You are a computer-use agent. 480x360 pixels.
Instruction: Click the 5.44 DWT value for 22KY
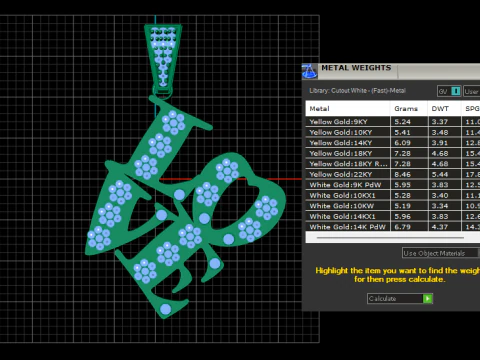(440, 174)
